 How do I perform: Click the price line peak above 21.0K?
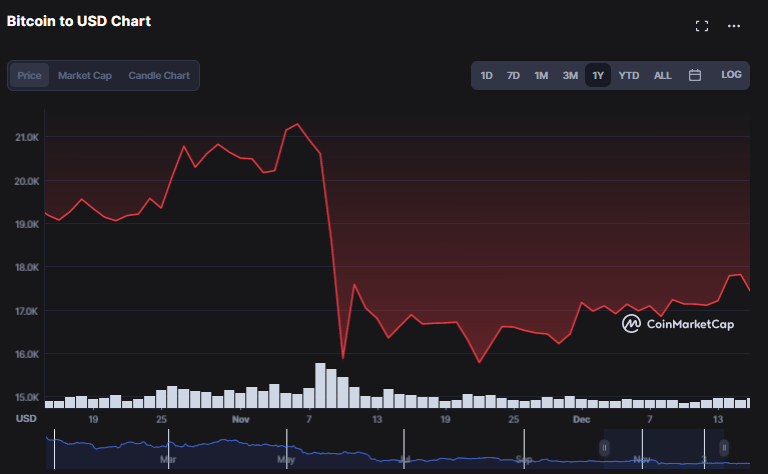coord(297,124)
